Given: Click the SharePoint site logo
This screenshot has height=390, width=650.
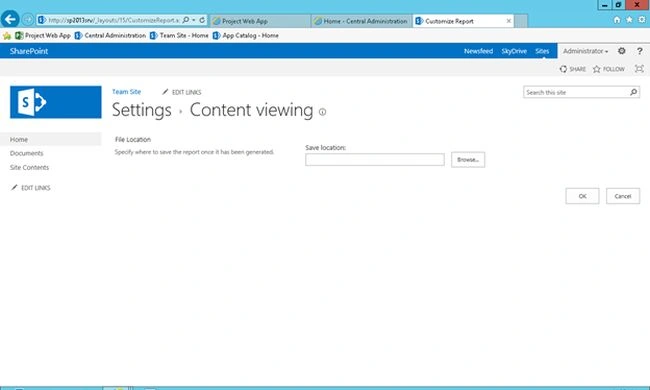Looking at the screenshot, I should coord(56,102).
